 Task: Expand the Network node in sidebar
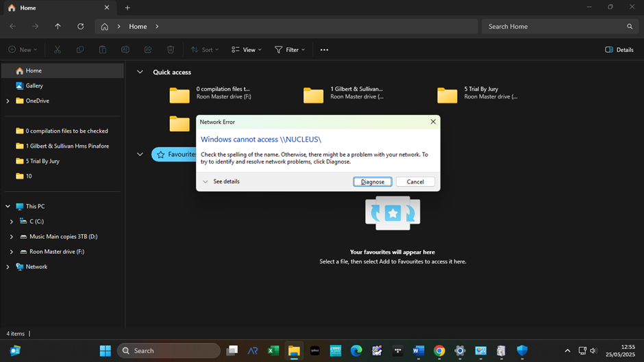8,267
